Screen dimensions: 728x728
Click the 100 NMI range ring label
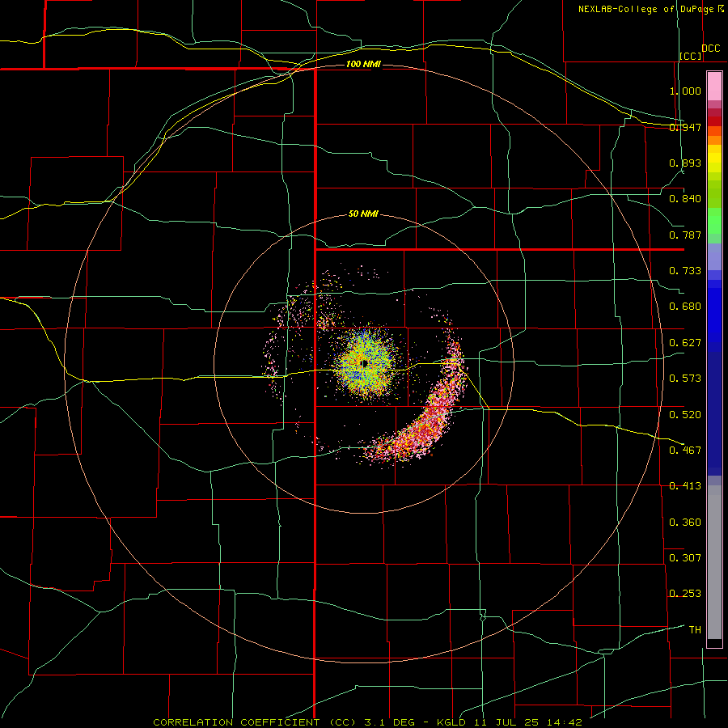click(x=363, y=64)
